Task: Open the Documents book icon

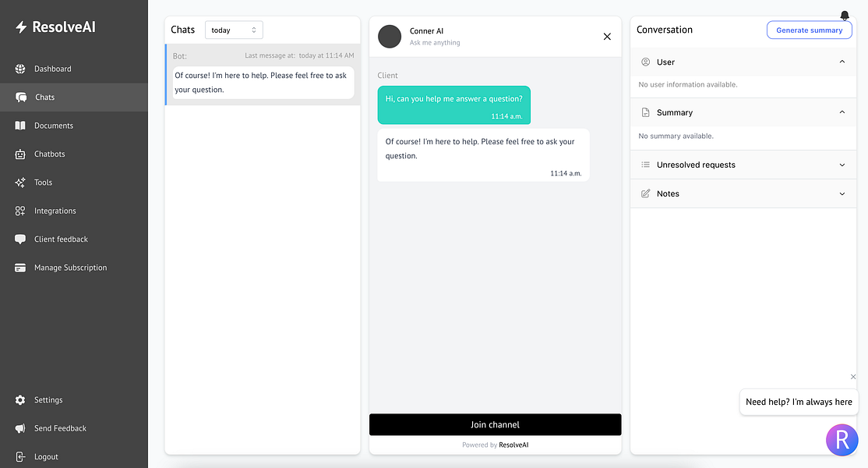Action: point(20,126)
